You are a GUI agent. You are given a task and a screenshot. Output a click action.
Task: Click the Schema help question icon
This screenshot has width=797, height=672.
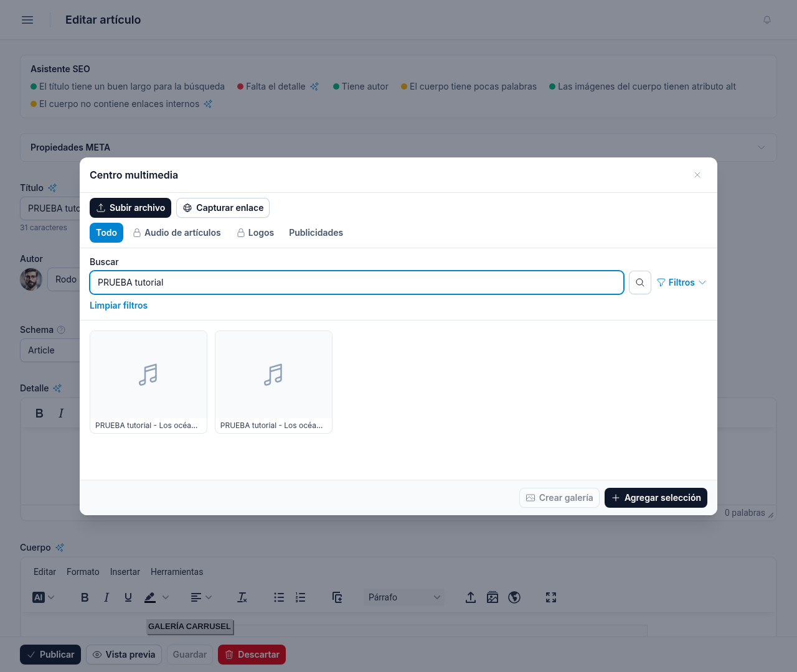coord(61,330)
